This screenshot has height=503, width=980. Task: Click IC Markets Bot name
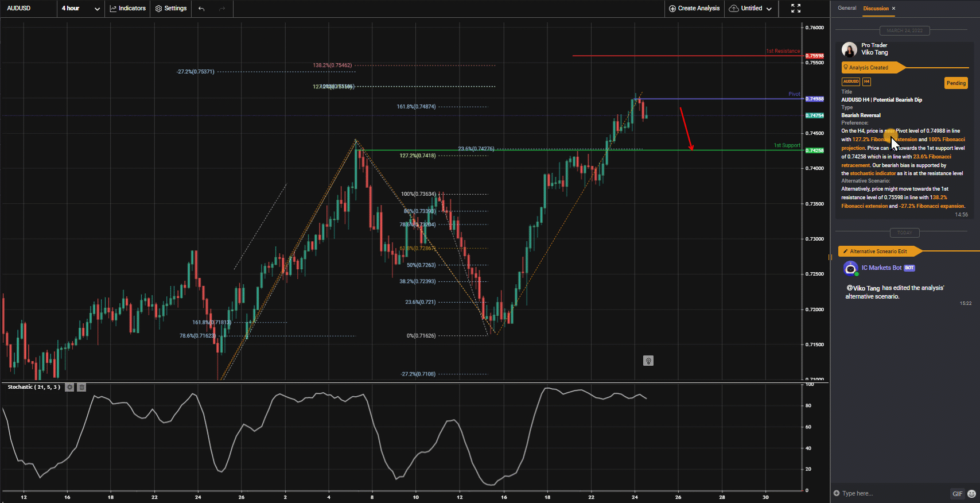881,268
